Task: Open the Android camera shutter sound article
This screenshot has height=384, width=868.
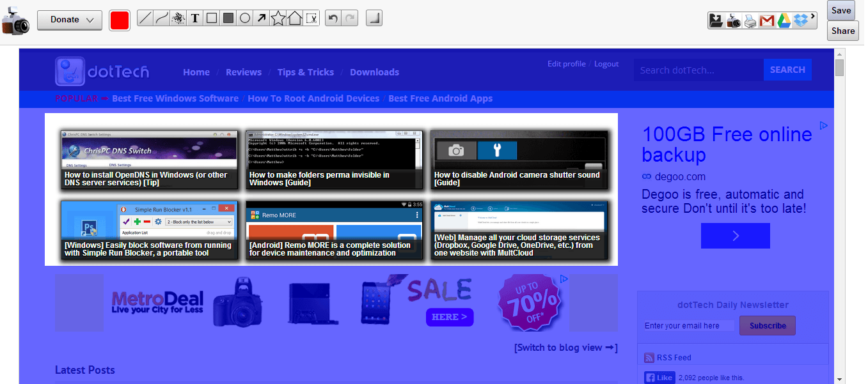Action: pos(519,160)
